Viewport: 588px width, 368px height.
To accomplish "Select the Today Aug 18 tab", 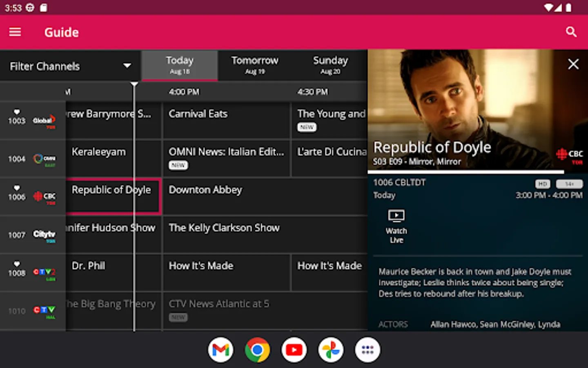I will (x=180, y=65).
